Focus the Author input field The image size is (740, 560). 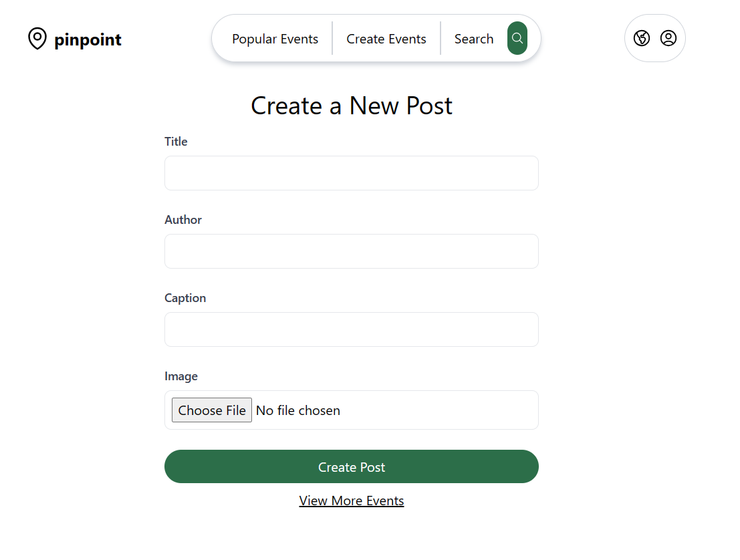point(352,251)
